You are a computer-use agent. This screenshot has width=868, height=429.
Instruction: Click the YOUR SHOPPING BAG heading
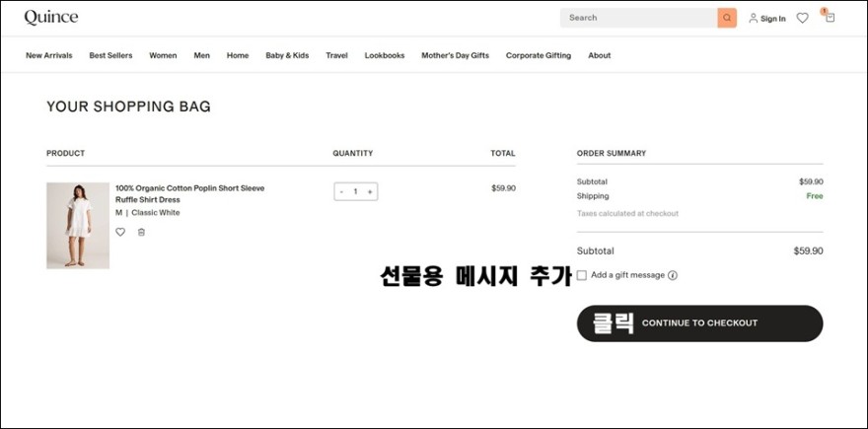coord(128,107)
